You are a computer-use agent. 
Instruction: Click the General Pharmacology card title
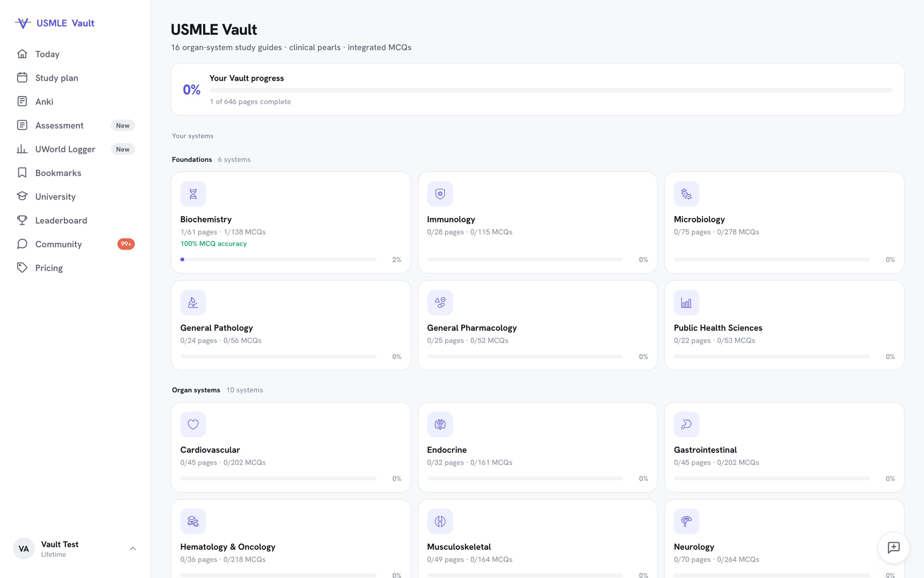[472, 327]
